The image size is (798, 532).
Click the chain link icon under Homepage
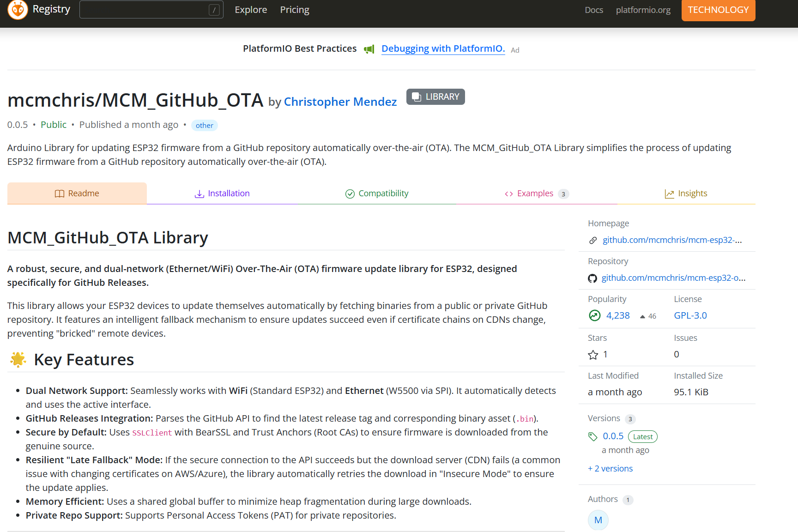(x=593, y=241)
